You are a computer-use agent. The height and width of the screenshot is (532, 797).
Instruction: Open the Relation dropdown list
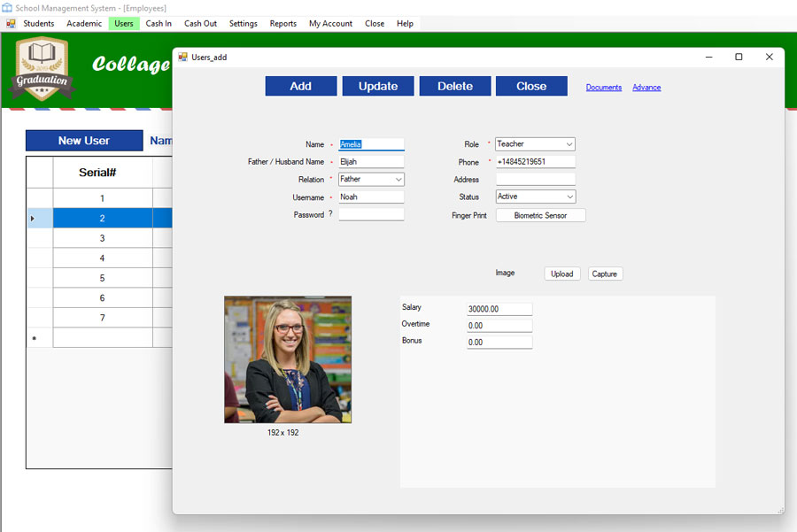point(398,180)
